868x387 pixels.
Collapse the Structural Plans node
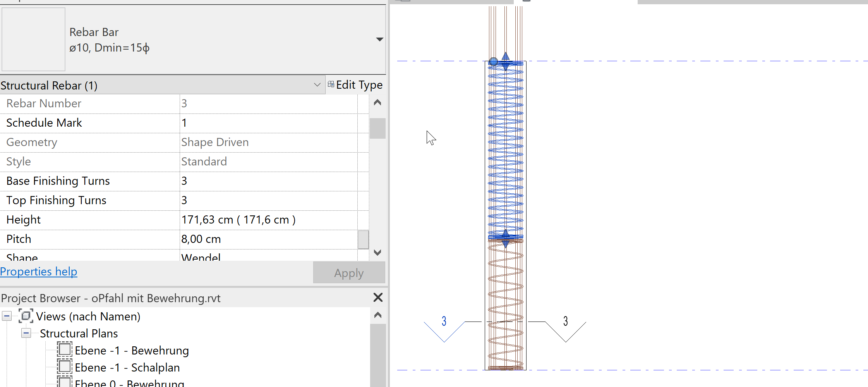pos(26,333)
